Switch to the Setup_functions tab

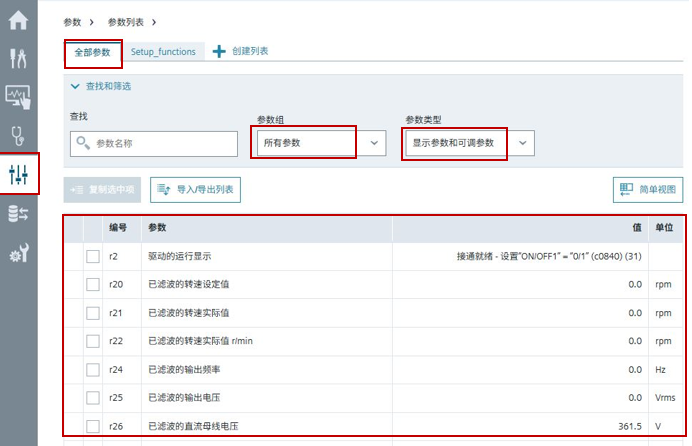pyautogui.click(x=163, y=51)
